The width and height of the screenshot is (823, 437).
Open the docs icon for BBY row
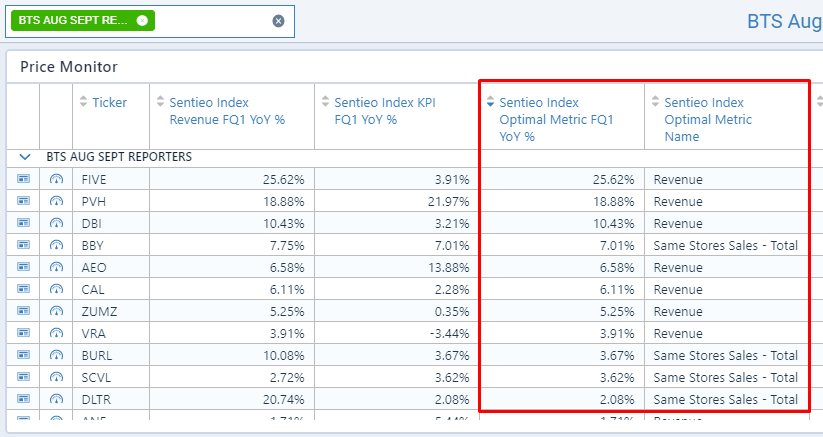point(24,245)
